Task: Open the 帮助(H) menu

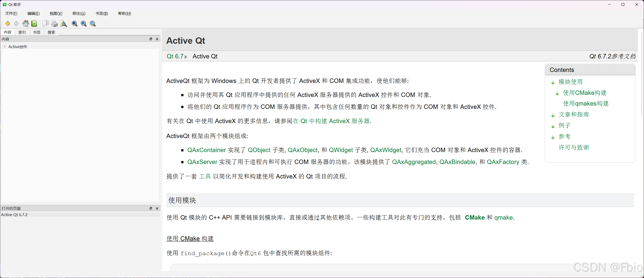Action: [124, 14]
